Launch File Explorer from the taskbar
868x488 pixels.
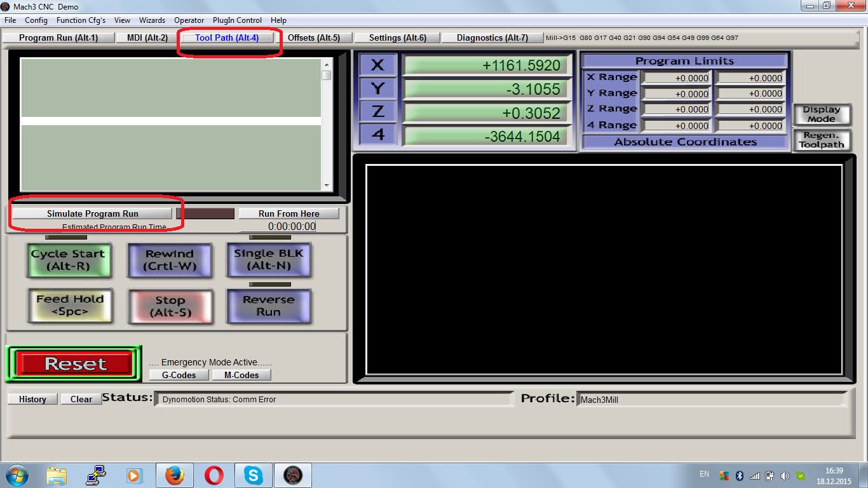click(x=57, y=475)
